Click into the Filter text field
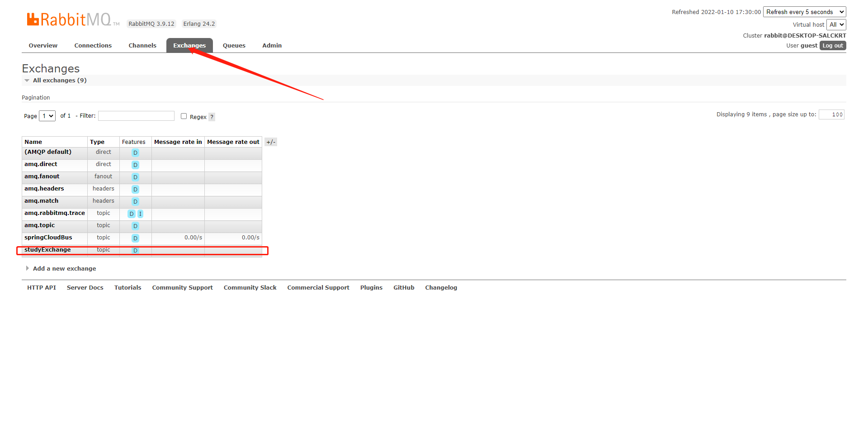This screenshot has width=868, height=424. pos(136,116)
